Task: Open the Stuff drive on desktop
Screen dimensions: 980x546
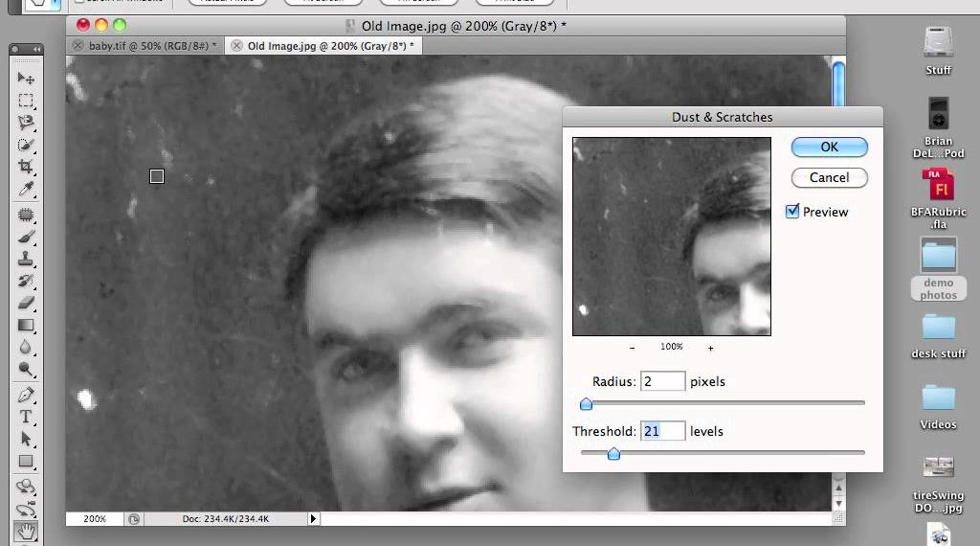Action: click(x=938, y=50)
